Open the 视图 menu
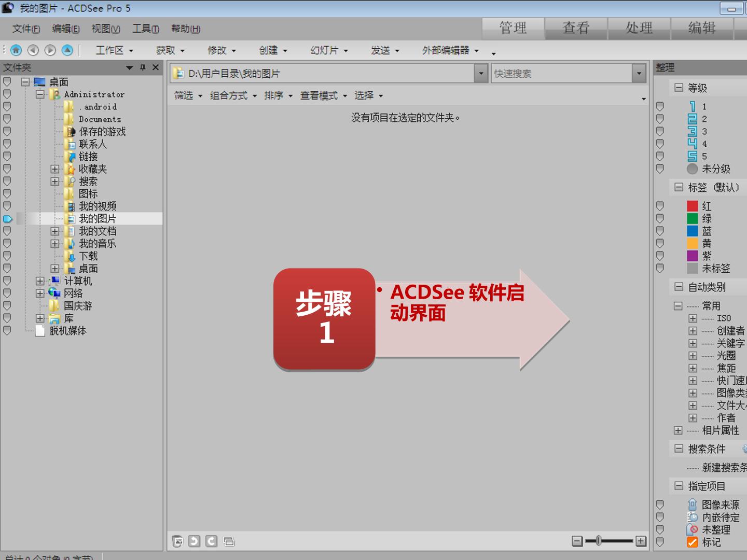This screenshot has height=560, width=747. pos(106,29)
